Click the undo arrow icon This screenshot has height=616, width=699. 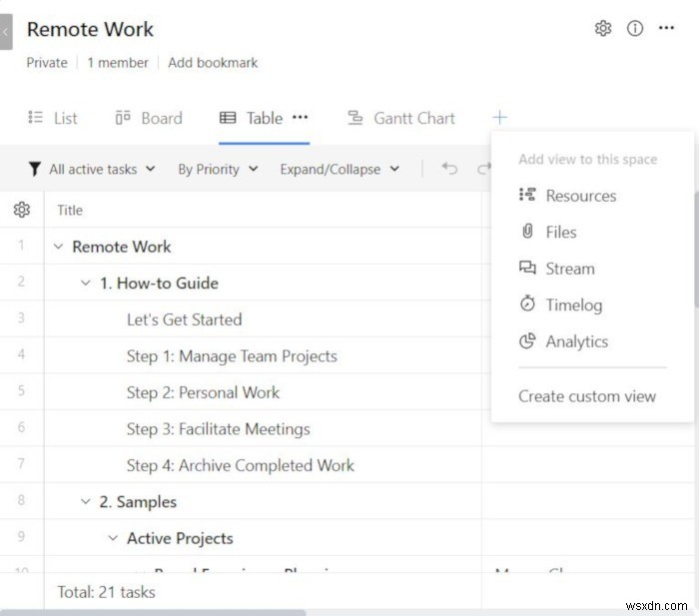pyautogui.click(x=449, y=169)
